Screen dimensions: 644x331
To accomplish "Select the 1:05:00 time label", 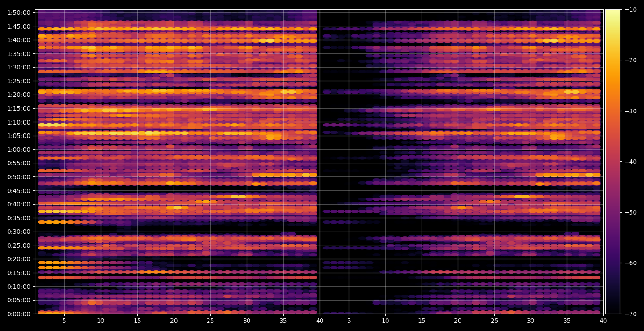I will click(x=19, y=136).
